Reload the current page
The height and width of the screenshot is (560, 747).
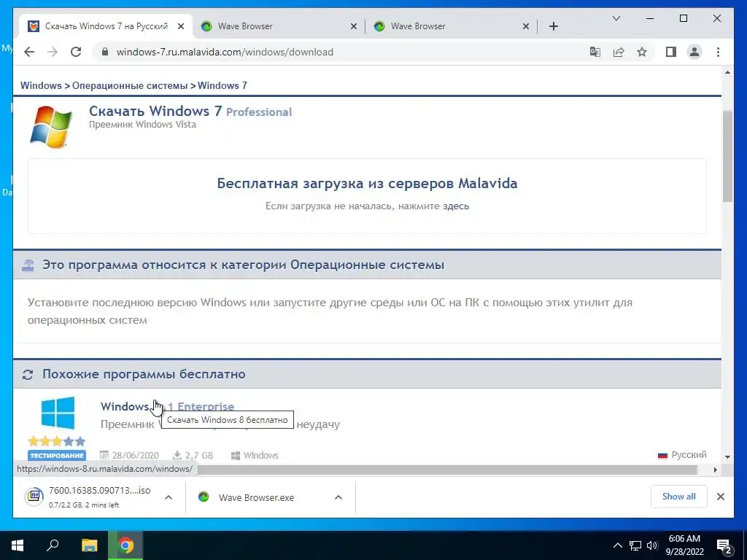[76, 52]
